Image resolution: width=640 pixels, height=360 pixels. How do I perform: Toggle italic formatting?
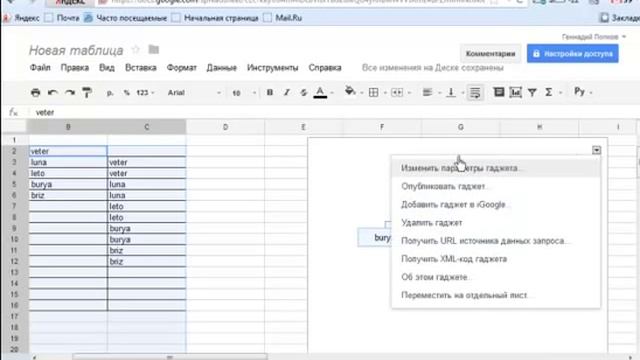pyautogui.click(x=287, y=93)
